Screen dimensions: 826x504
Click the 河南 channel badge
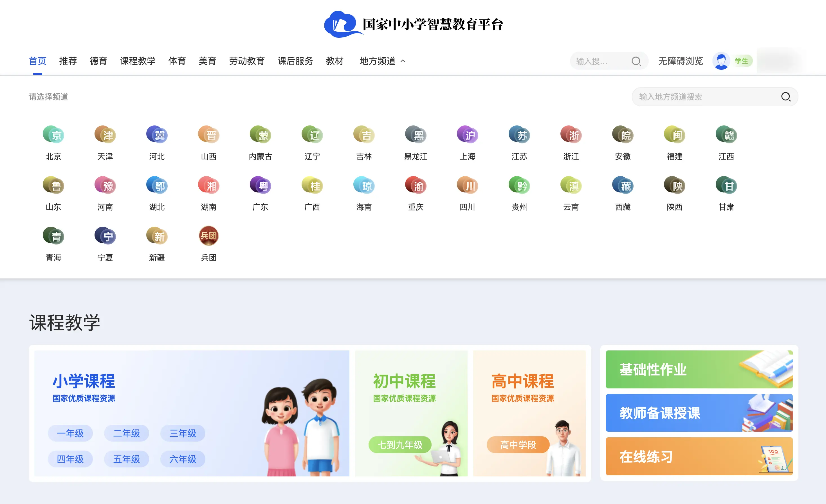tap(105, 185)
